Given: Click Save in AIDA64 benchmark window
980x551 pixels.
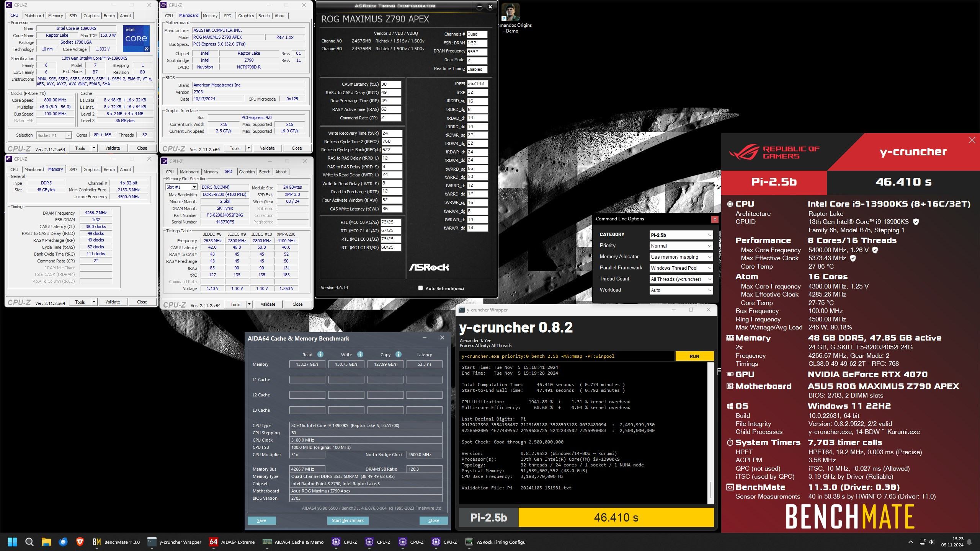Looking at the screenshot, I should (261, 520).
